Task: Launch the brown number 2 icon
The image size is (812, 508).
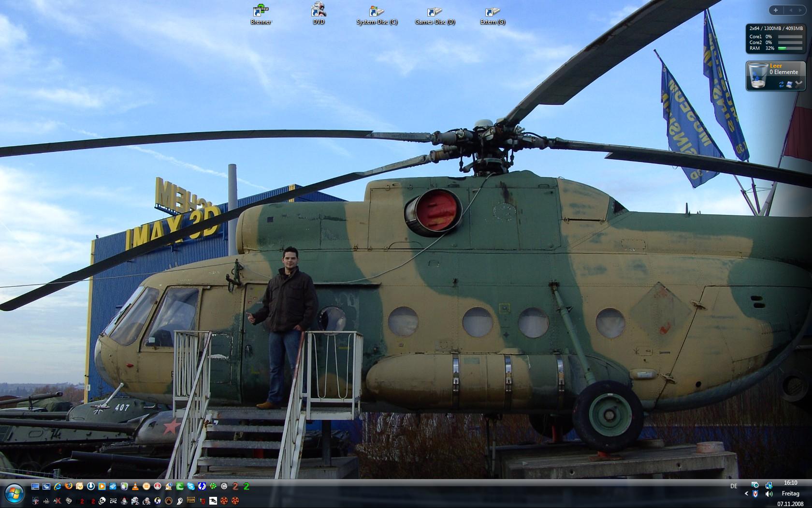Action: (235, 486)
